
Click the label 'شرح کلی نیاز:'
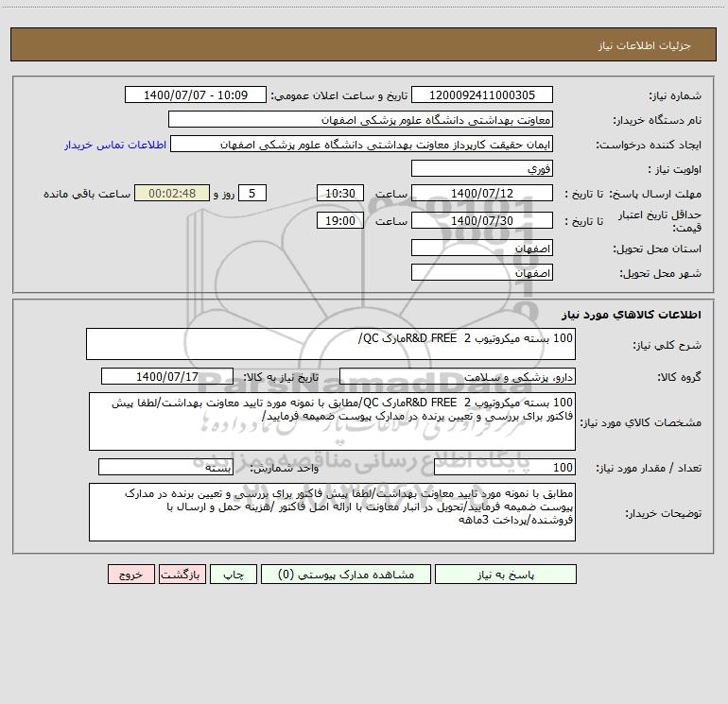[667, 345]
